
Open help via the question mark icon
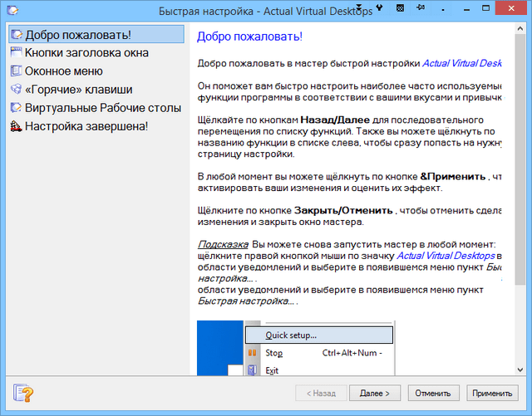(x=23, y=393)
